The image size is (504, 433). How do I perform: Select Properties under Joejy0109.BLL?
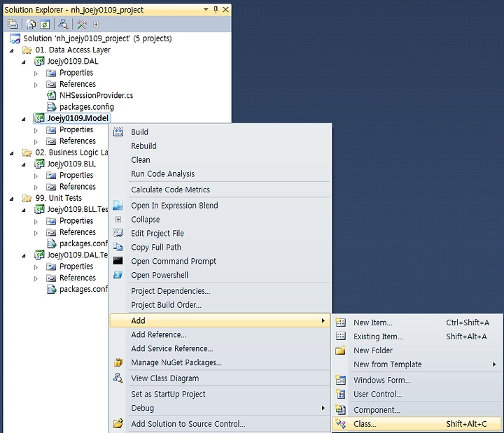76,176
